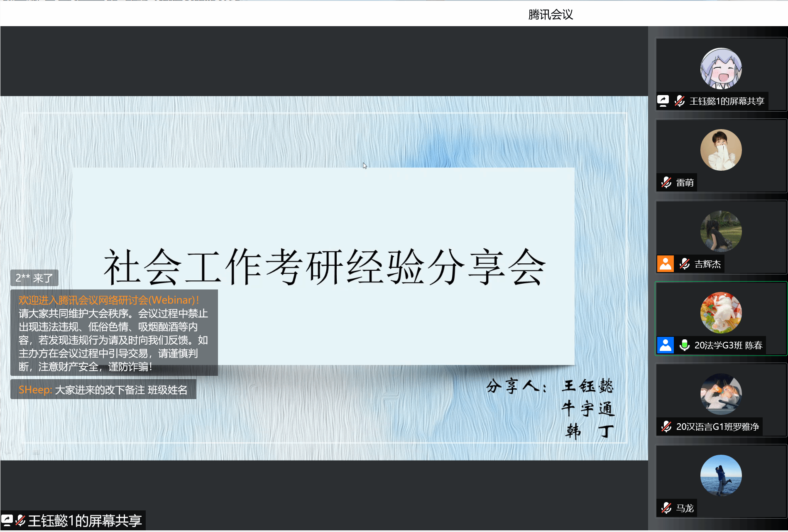Select 马龙's seaside profile avatar
This screenshot has height=532, width=788.
coord(721,476)
